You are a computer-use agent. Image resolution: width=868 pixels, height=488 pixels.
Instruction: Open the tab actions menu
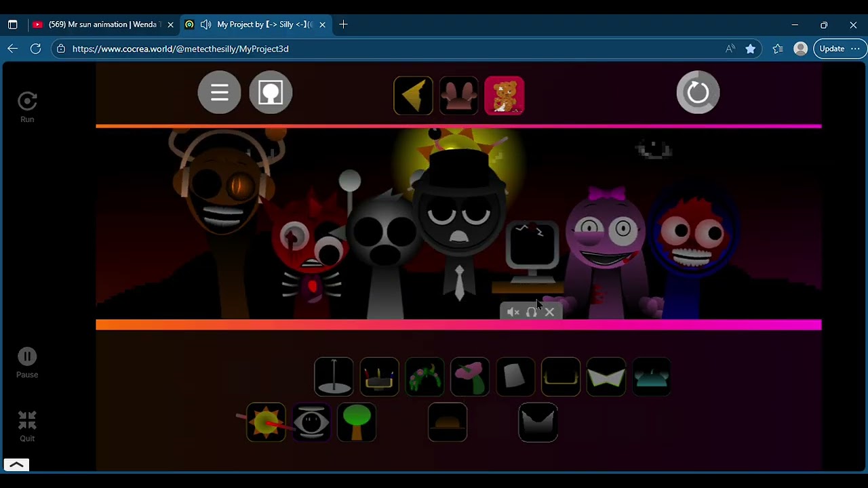coord(12,24)
